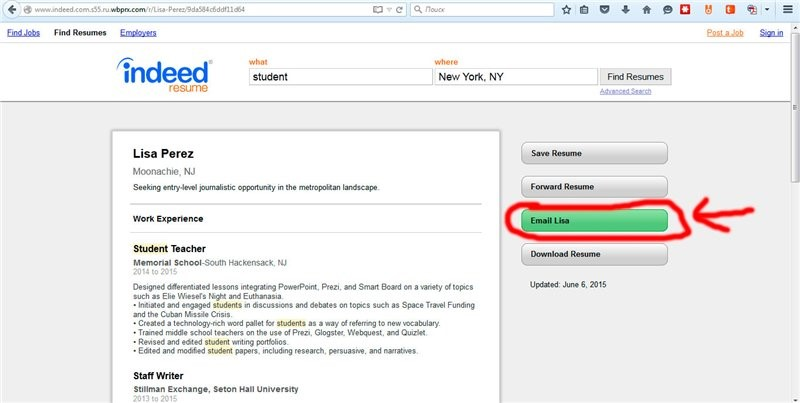Click the 'what' search field containing student
Screen dimensions: 800x403
click(338, 77)
